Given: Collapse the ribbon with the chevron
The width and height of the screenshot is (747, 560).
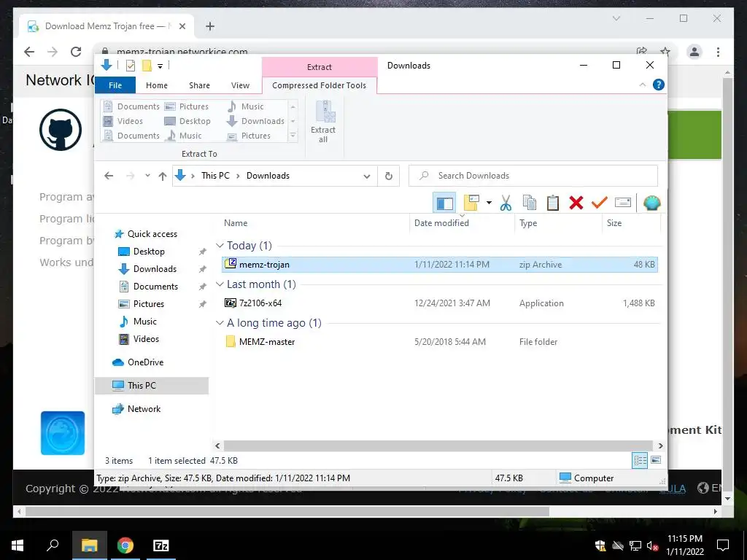Looking at the screenshot, I should point(642,85).
